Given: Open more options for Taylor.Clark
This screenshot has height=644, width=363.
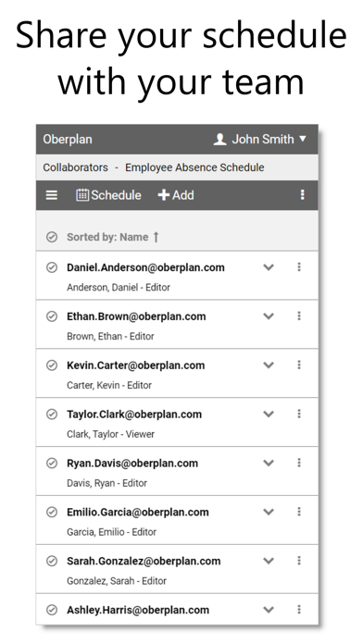Looking at the screenshot, I should coord(299,414).
